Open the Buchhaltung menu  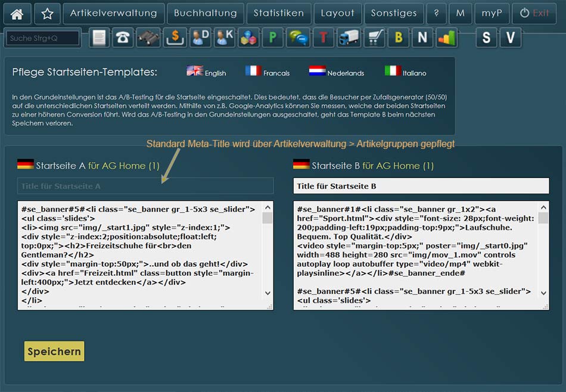[x=206, y=13]
